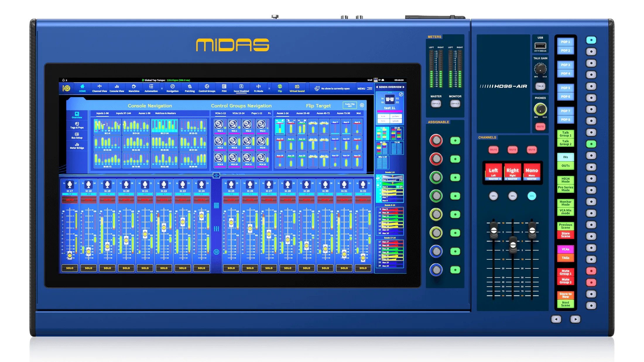Toggle SOLO on channel In 25
The height and width of the screenshot is (362, 644).
point(231,268)
